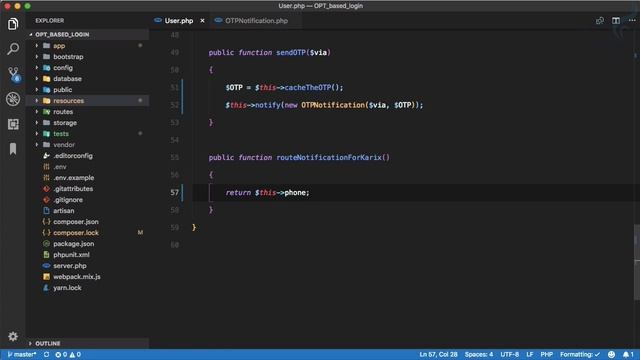Open the .env file
This screenshot has width=640, height=360.
click(x=88, y=167)
